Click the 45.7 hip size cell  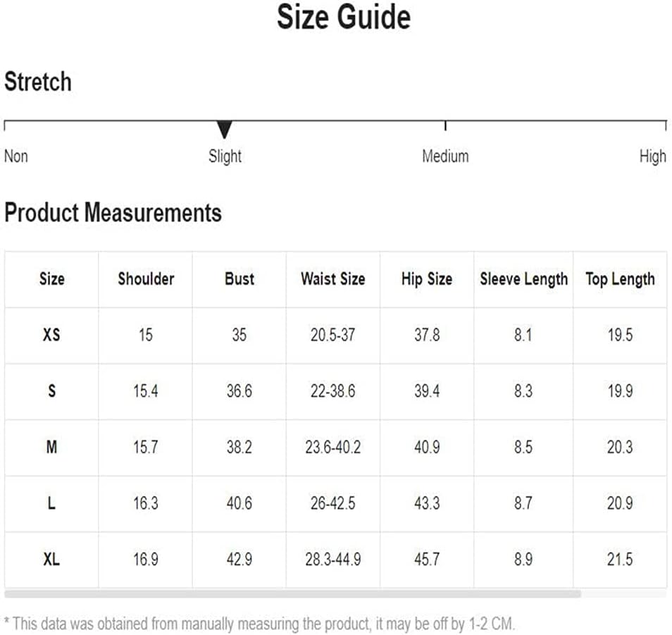427,560
